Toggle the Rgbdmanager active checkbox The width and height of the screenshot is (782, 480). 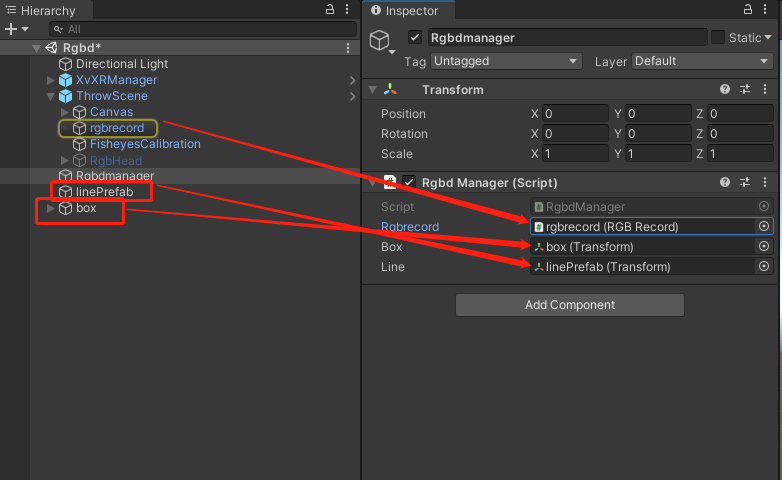tap(414, 37)
